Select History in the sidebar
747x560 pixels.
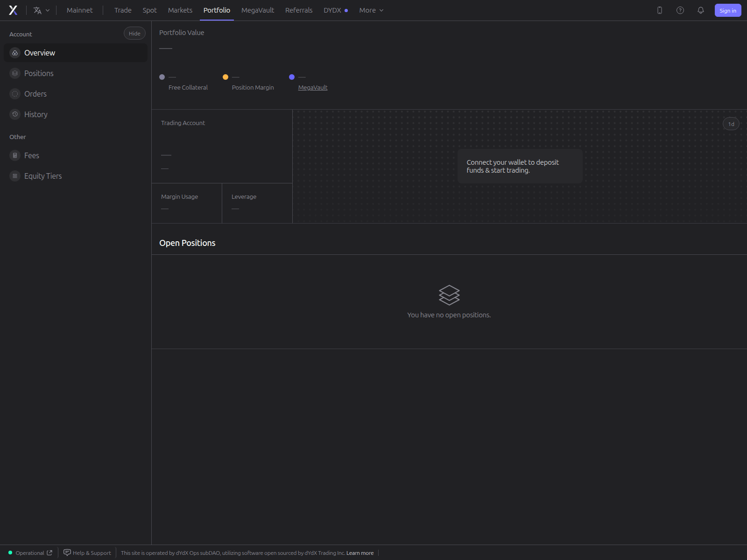click(x=76, y=114)
